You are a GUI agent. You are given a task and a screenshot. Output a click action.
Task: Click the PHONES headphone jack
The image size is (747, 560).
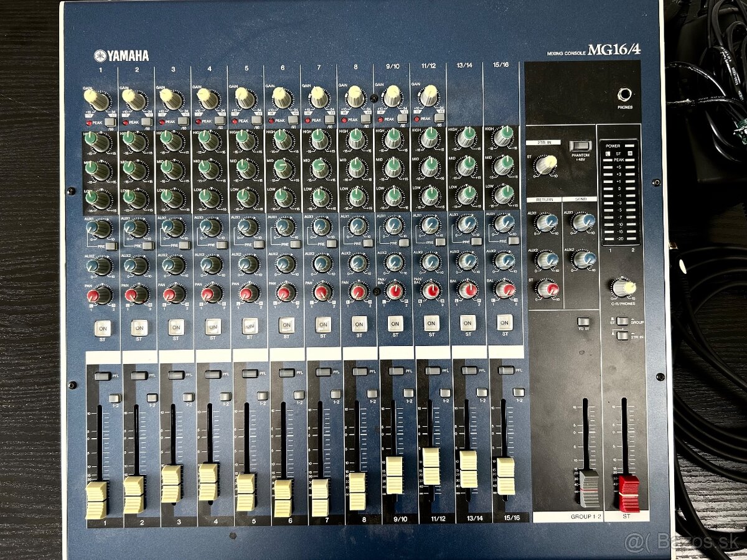[624, 95]
